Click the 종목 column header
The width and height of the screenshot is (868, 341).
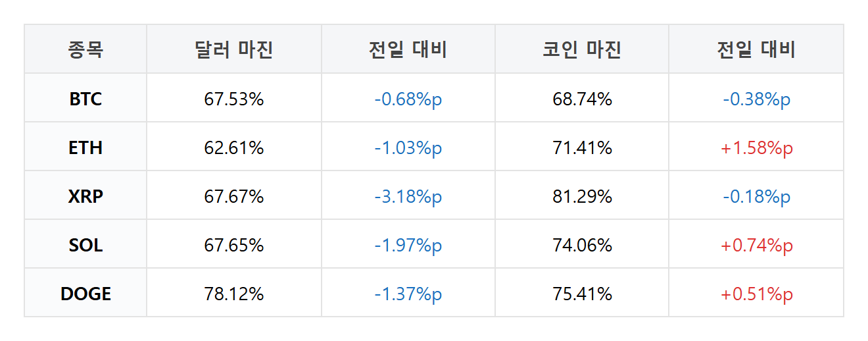point(85,49)
